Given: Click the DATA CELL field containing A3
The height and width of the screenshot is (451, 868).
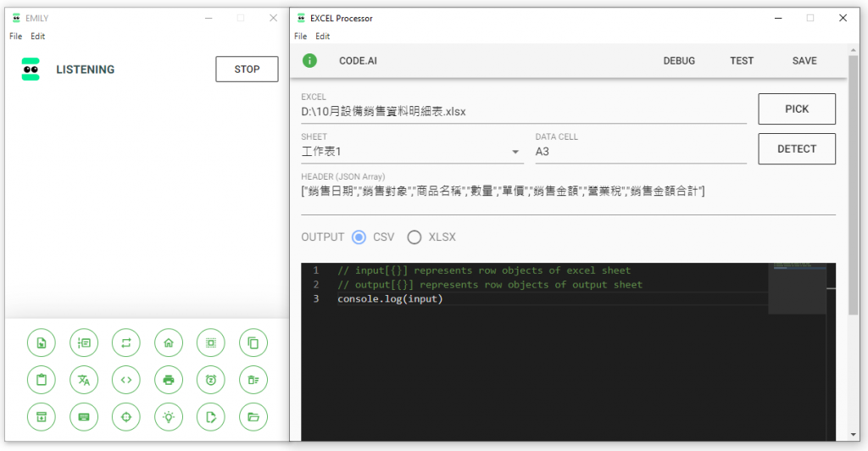Looking at the screenshot, I should click(x=641, y=152).
